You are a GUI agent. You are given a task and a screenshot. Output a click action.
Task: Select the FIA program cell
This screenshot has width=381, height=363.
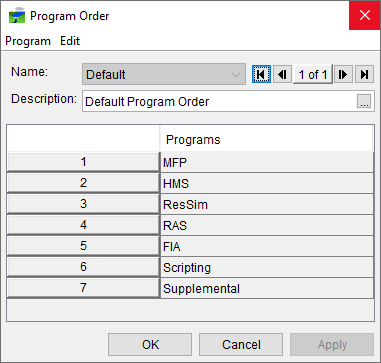click(267, 246)
